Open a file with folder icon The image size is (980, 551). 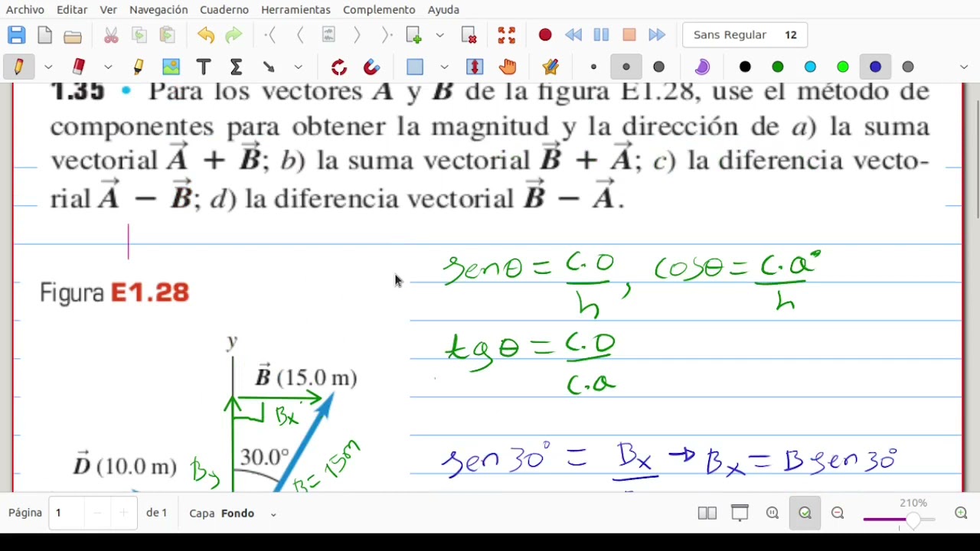point(73,35)
